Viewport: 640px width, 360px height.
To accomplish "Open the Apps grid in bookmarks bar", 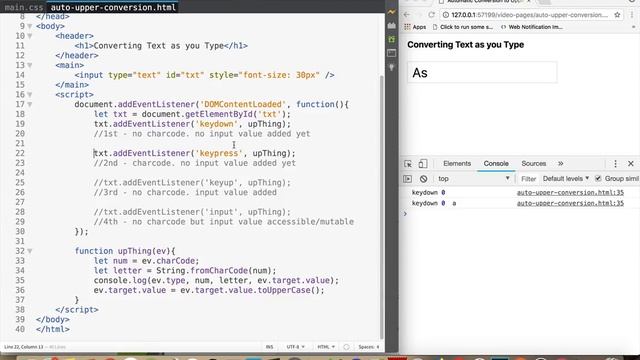I will pos(407,27).
